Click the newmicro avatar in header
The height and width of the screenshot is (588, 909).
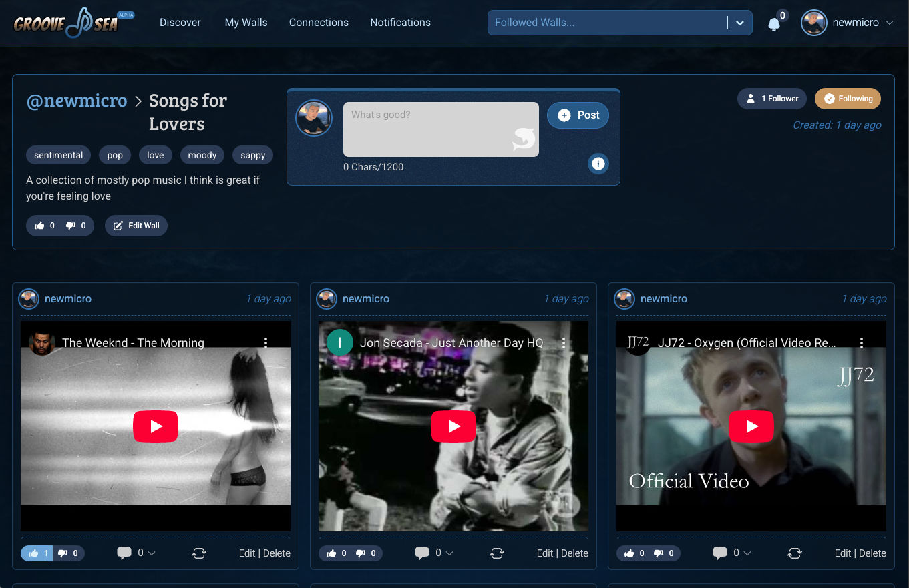point(813,23)
